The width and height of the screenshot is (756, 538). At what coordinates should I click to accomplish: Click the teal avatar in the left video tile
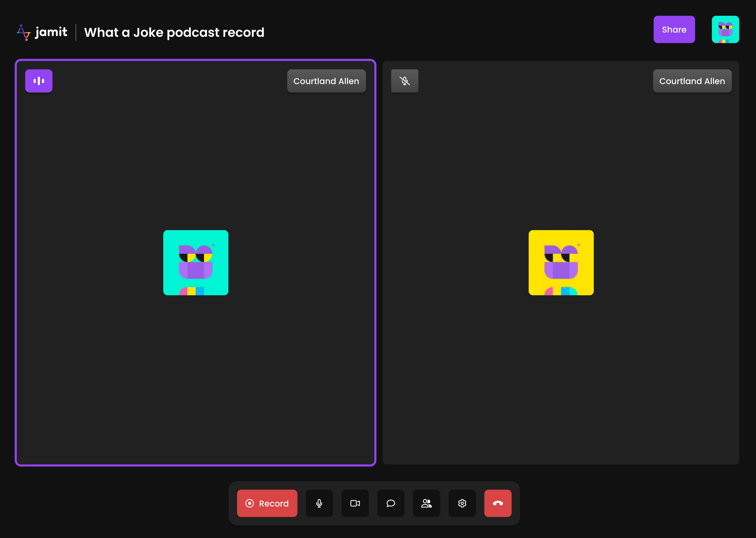coord(196,262)
